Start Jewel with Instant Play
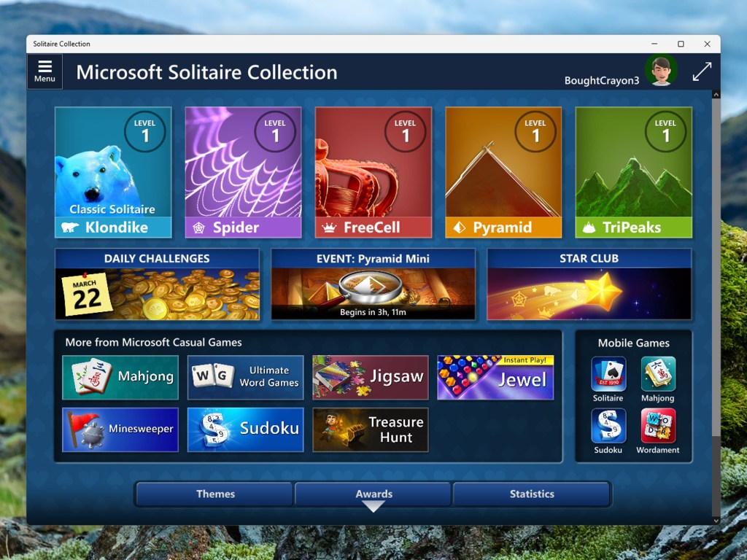The image size is (747, 560). (x=495, y=378)
